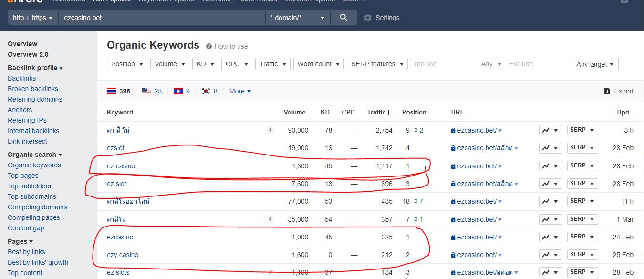Viewport: 644px width, 279px height.
Task: Open the SERP button for ez slot
Action: [582, 184]
